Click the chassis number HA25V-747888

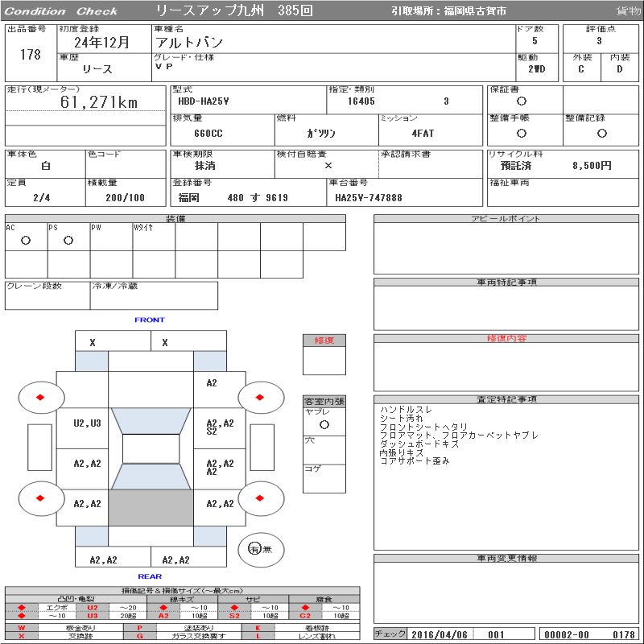pyautogui.click(x=368, y=198)
